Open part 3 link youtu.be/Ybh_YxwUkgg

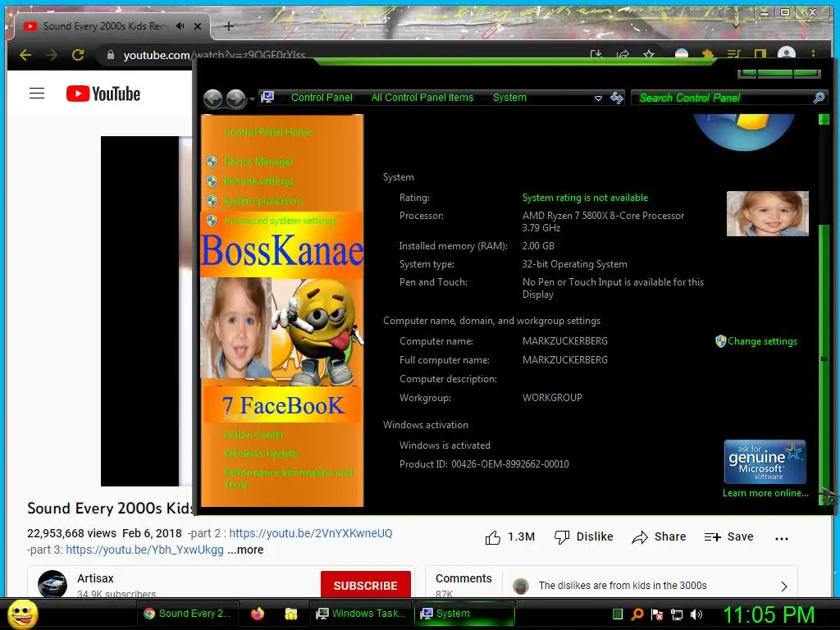point(144,550)
